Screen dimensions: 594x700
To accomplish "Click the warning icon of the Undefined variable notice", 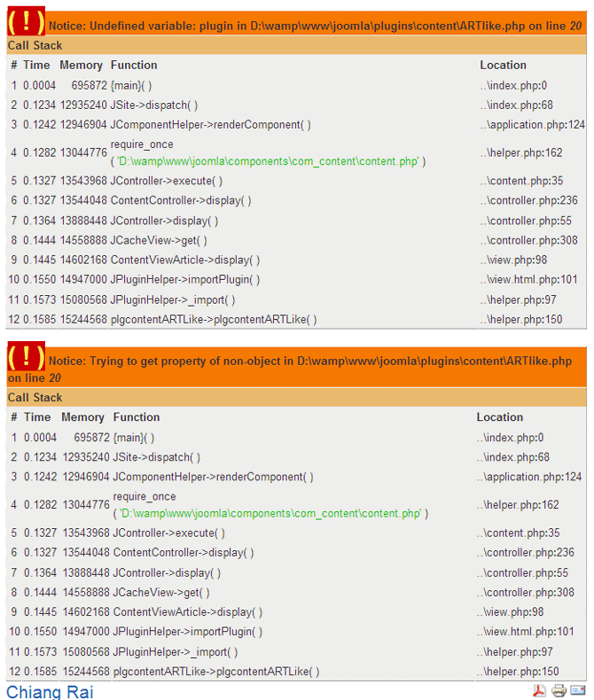I will [26, 21].
